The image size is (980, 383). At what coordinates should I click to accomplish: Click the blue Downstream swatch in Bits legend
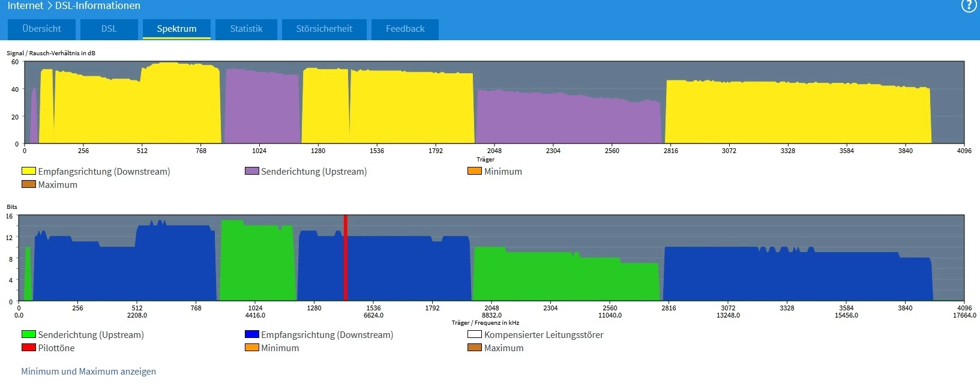tap(252, 334)
